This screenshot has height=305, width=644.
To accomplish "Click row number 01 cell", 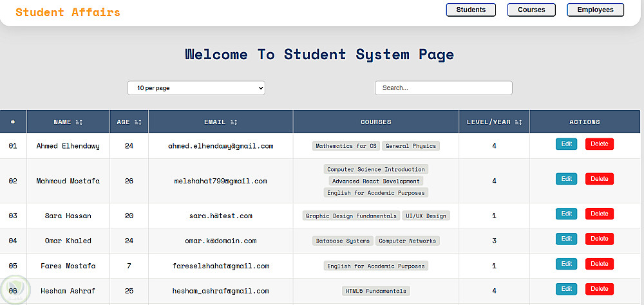I will 13,146.
